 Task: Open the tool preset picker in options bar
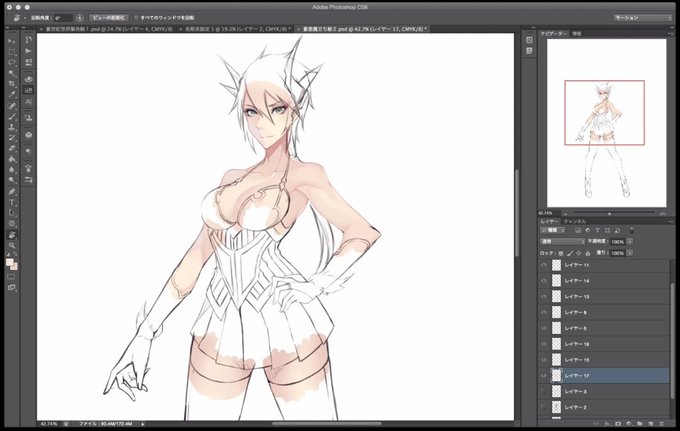(19, 18)
